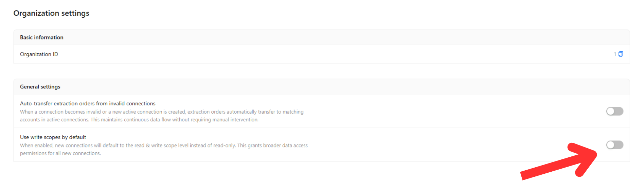Click the Organization settings page heading

click(51, 13)
